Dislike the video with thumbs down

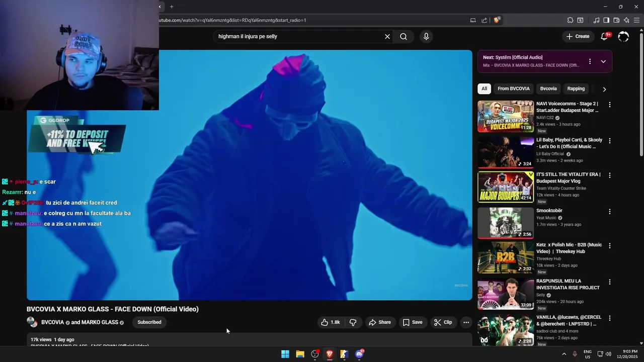point(353,322)
